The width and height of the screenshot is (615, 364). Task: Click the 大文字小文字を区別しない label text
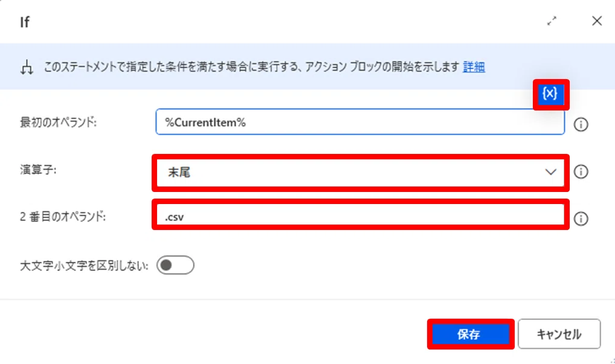click(84, 266)
